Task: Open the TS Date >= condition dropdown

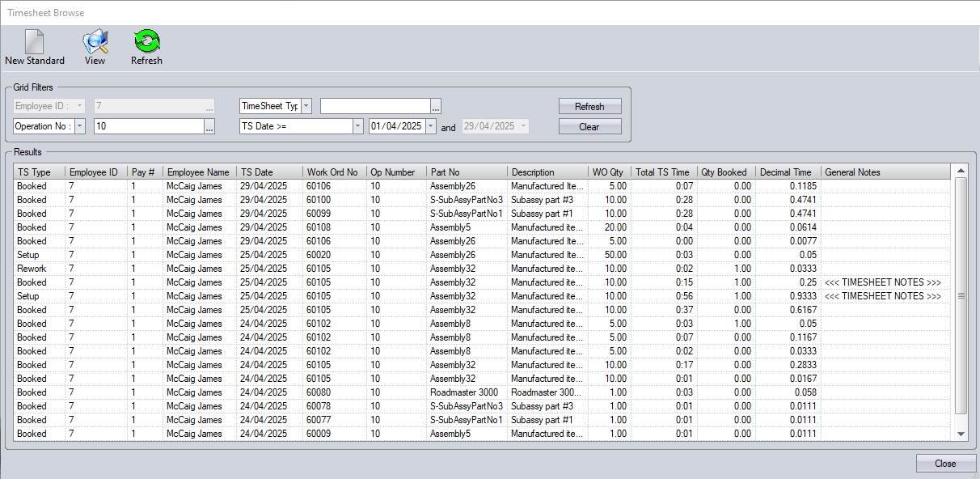Action: pyautogui.click(x=357, y=126)
